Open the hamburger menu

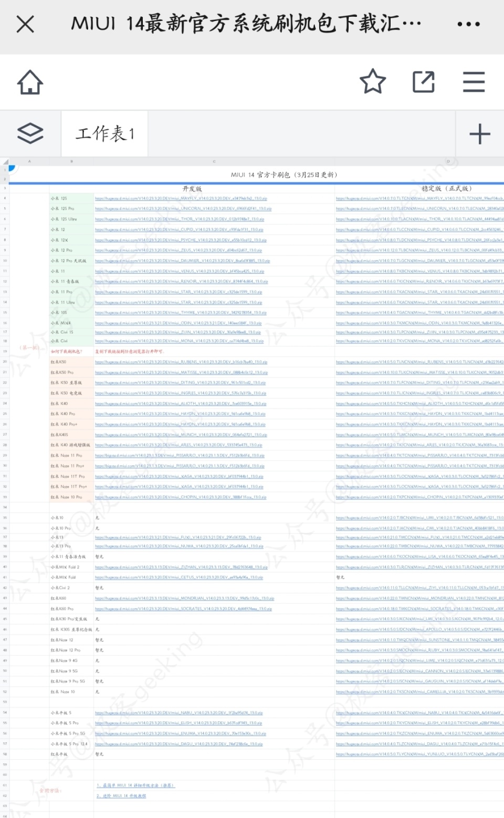click(474, 82)
